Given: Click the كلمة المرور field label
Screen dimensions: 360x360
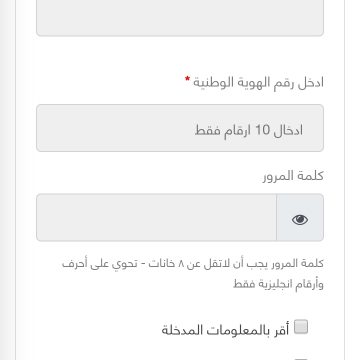Looking at the screenshot, I should 293,176.
